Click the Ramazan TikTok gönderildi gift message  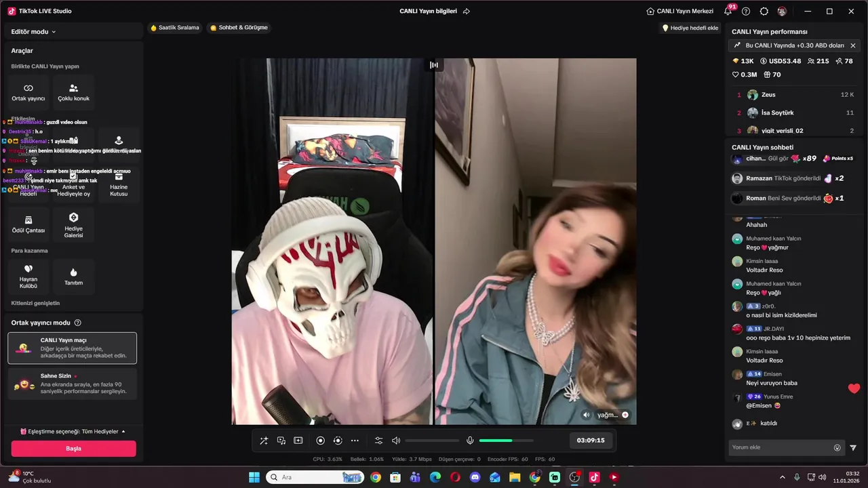pos(788,178)
